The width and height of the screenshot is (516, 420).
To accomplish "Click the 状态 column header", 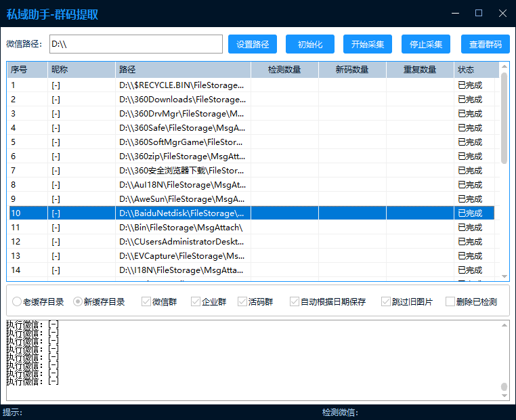I will [x=477, y=70].
